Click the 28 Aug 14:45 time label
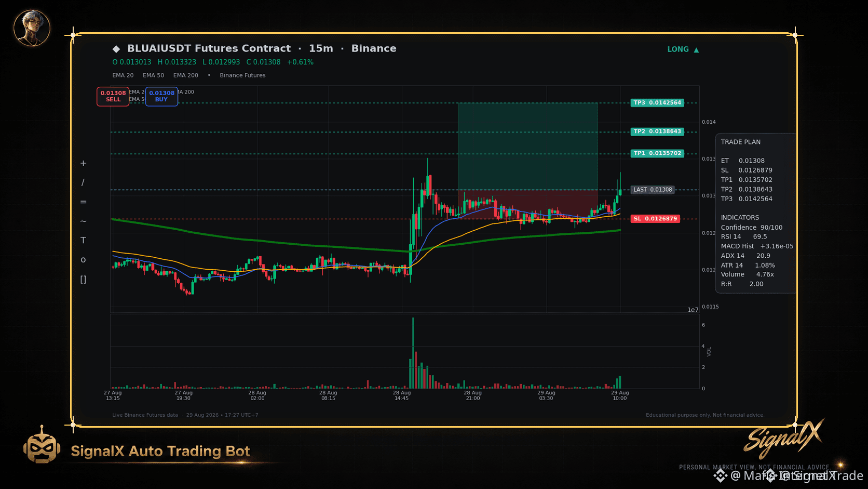Viewport: 868px width, 489px height. (402, 395)
